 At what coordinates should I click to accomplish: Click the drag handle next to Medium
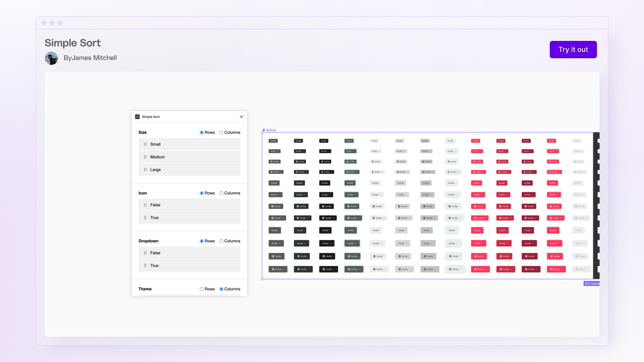pos(145,157)
